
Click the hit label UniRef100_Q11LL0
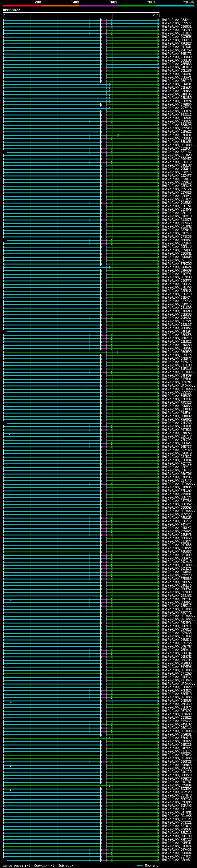177,751
